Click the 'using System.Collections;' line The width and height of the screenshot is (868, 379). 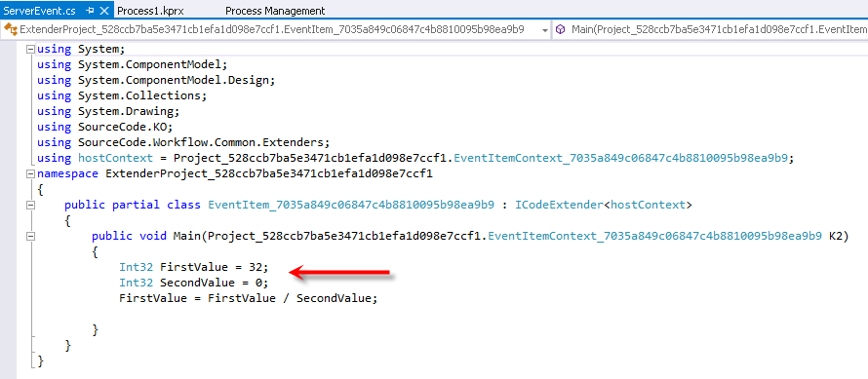[122, 95]
